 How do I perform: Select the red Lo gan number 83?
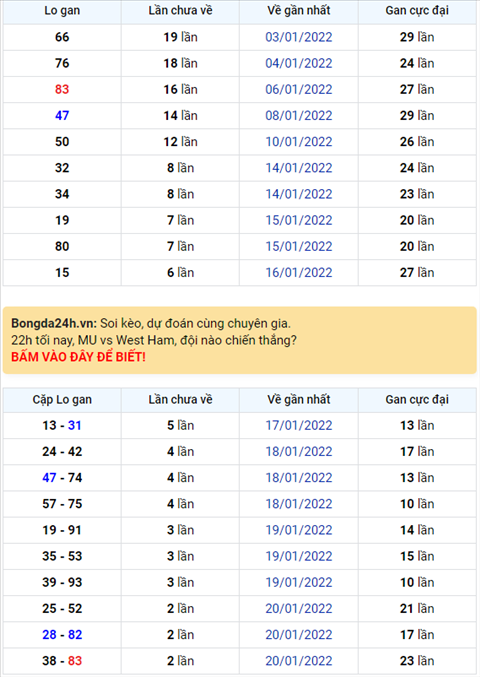62,89
